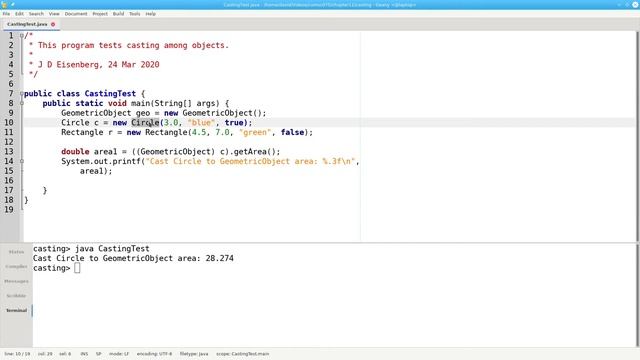The width and height of the screenshot is (640, 360).
Task: Click the 'scope: CastingTest.main' status bar entry
Action: point(242,354)
